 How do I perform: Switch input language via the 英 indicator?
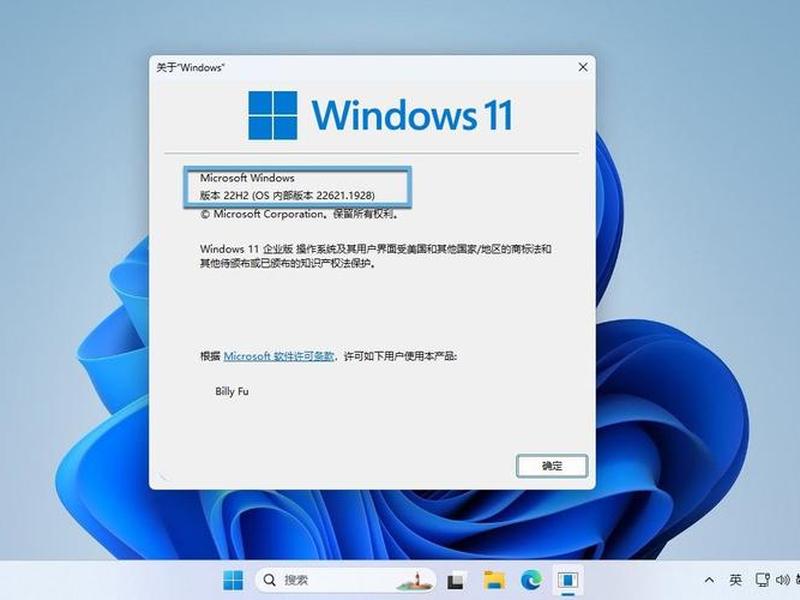click(x=735, y=580)
